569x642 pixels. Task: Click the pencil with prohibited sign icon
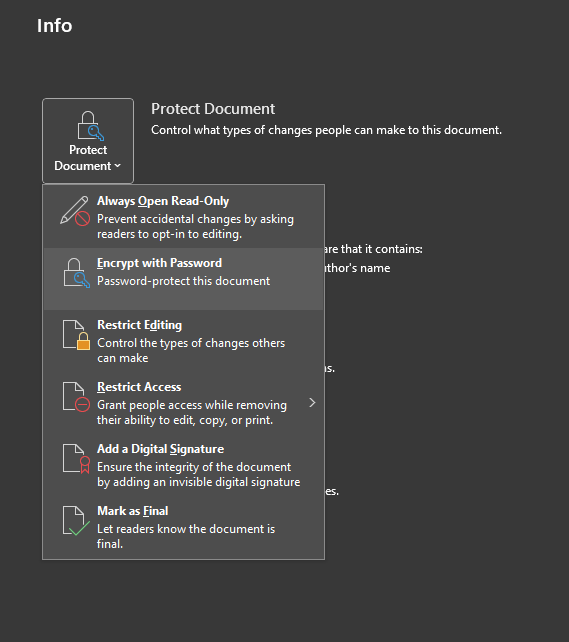pos(75,210)
